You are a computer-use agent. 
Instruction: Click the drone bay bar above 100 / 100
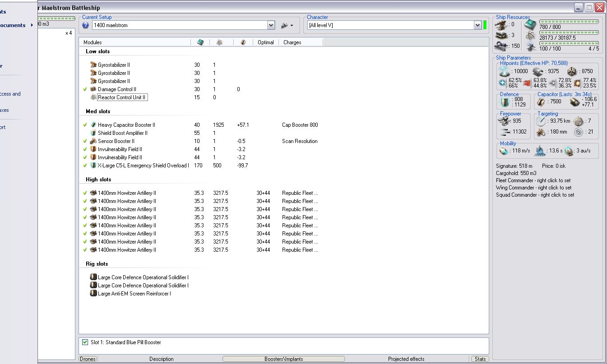click(569, 43)
